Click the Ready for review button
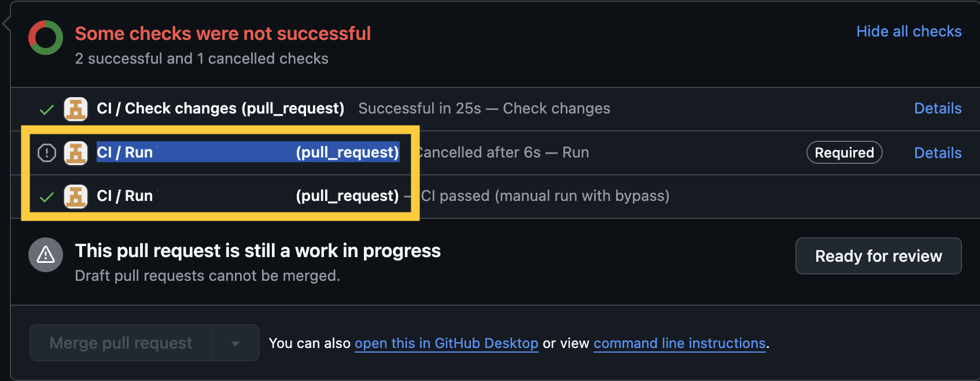The image size is (980, 381). click(878, 256)
